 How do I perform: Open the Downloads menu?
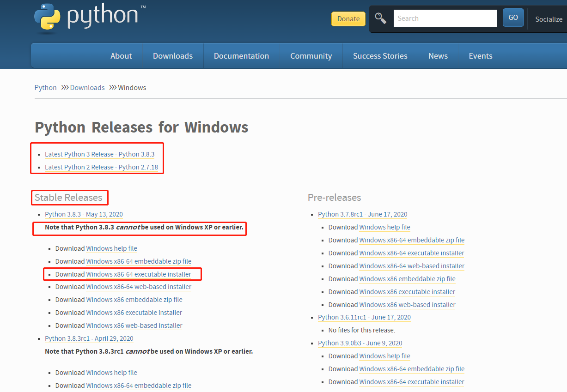click(x=173, y=55)
